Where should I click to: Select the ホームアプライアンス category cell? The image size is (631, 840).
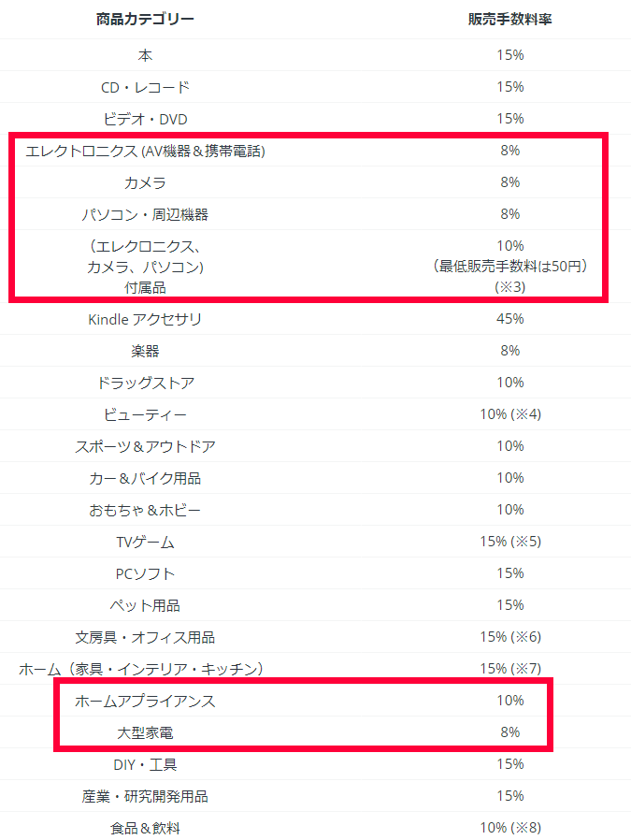click(145, 701)
